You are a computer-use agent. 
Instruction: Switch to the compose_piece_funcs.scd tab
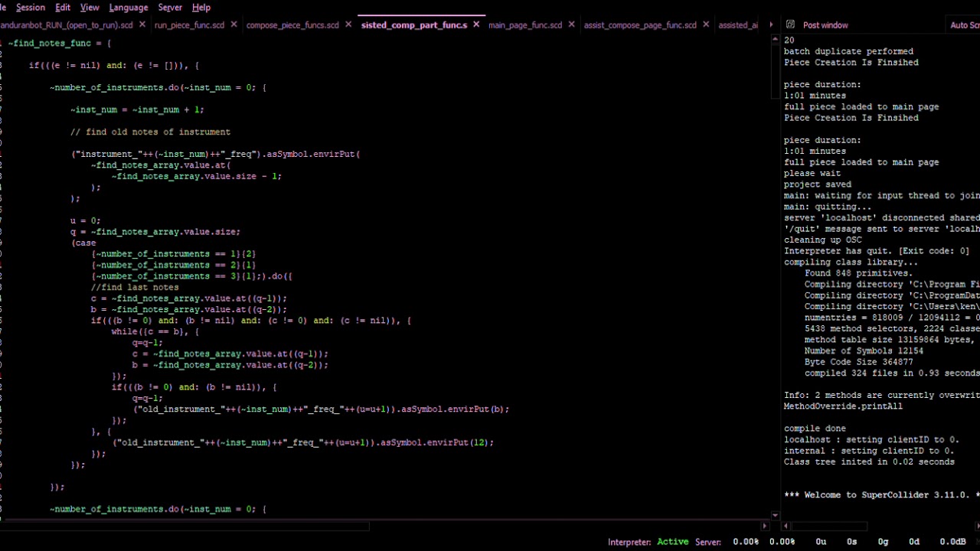pyautogui.click(x=292, y=24)
